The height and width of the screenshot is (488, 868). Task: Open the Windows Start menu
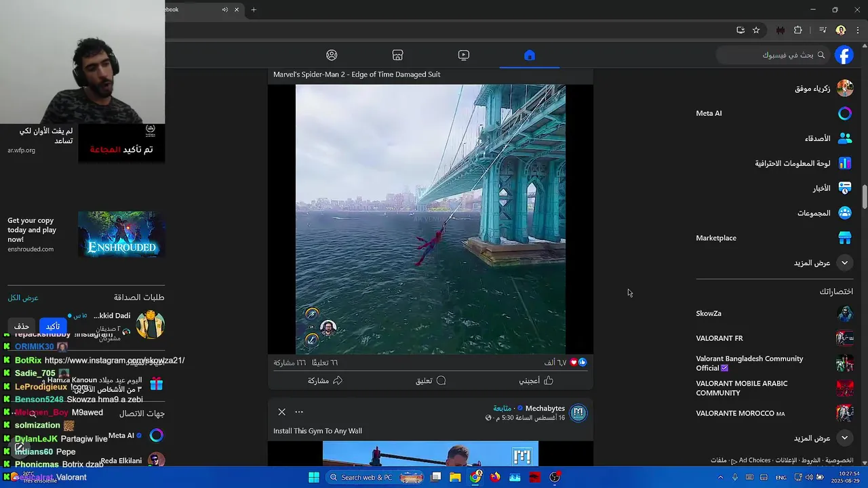click(x=314, y=477)
